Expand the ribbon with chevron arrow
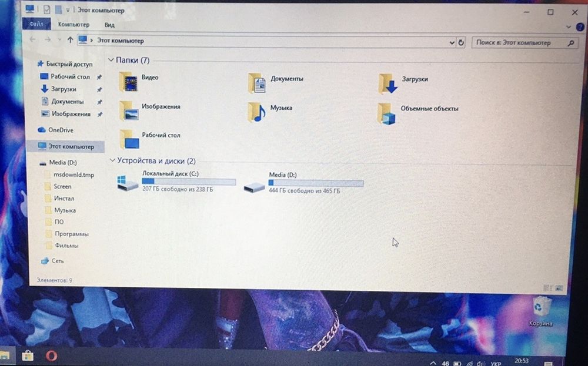The width and height of the screenshot is (588, 366). [568, 27]
